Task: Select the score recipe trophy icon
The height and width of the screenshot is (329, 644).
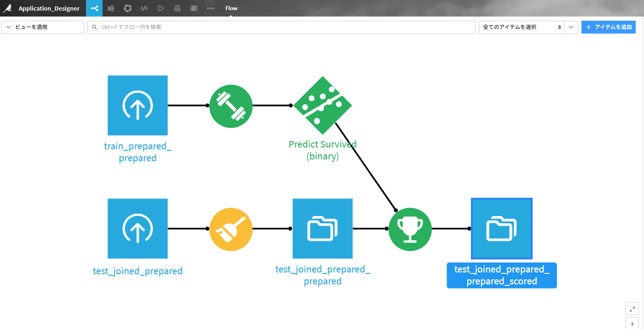Action: tap(410, 229)
